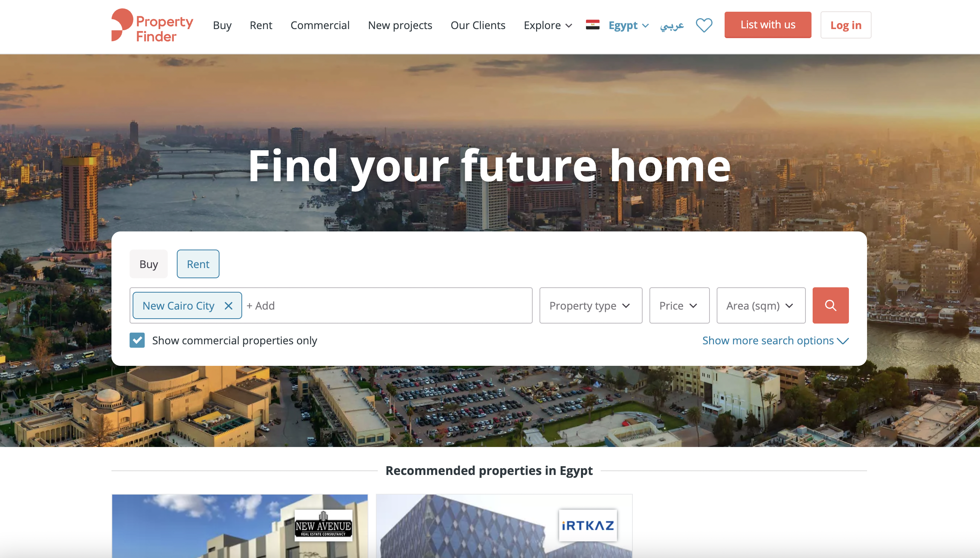Open saved properties heart icon

click(704, 25)
